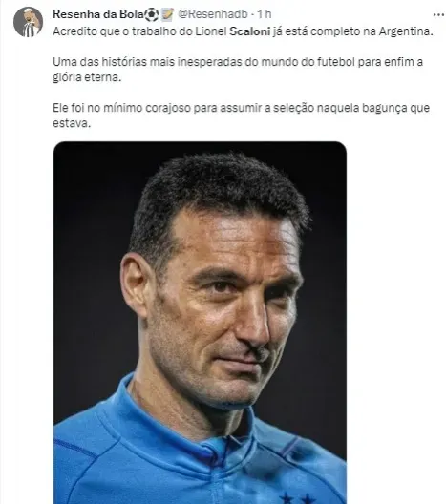The width and height of the screenshot is (446, 504).
Task: Click the paragraph starting "Uma das histórias"
Action: tap(238, 70)
